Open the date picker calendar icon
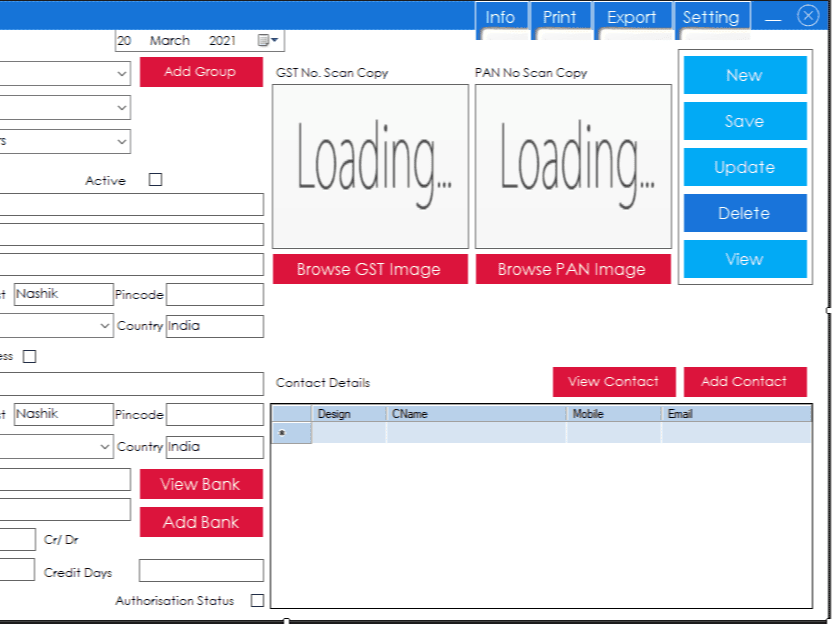 (268, 41)
